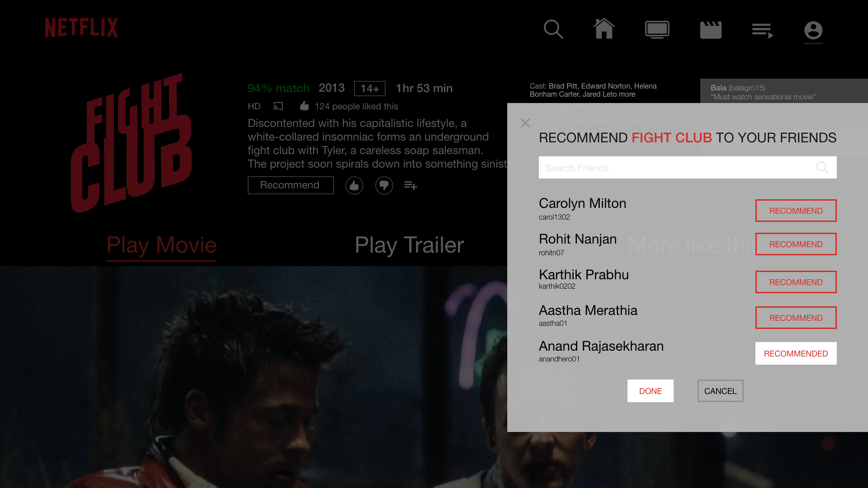Recommend to Carolyn Milton
The image size is (868, 488).
click(x=796, y=211)
